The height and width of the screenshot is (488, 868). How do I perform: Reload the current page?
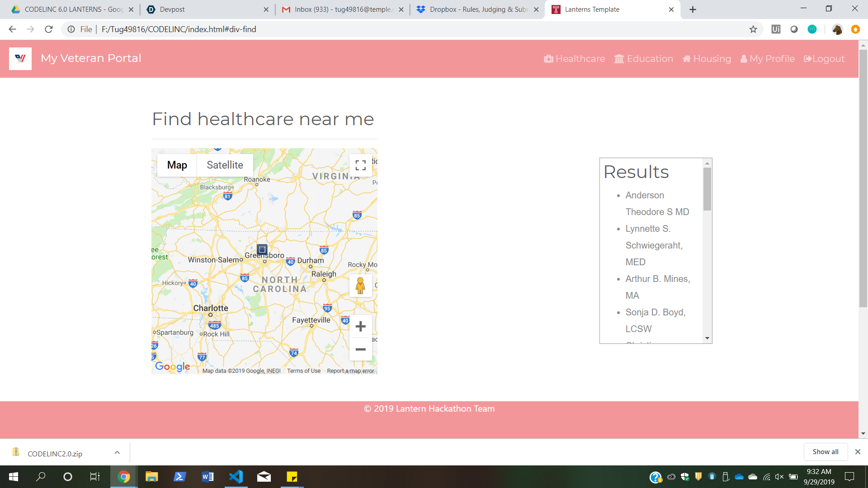pos(49,29)
